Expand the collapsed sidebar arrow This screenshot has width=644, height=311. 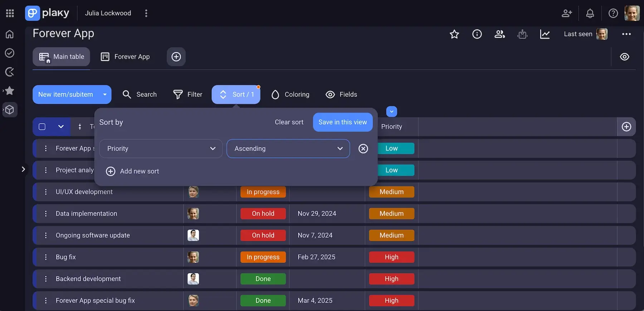23,169
